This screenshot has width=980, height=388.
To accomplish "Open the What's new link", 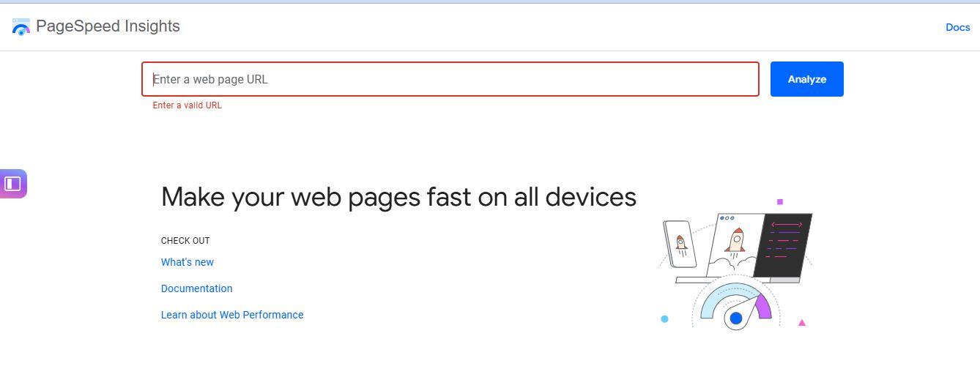I will [188, 262].
